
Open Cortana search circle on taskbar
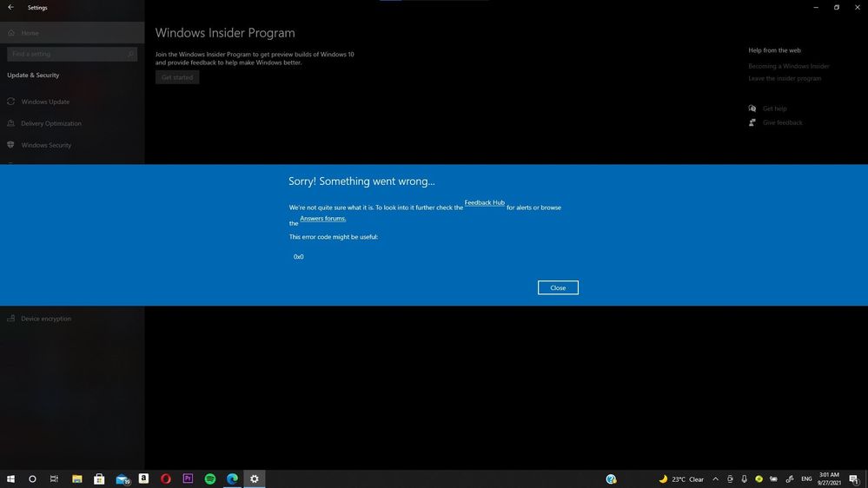(32, 479)
